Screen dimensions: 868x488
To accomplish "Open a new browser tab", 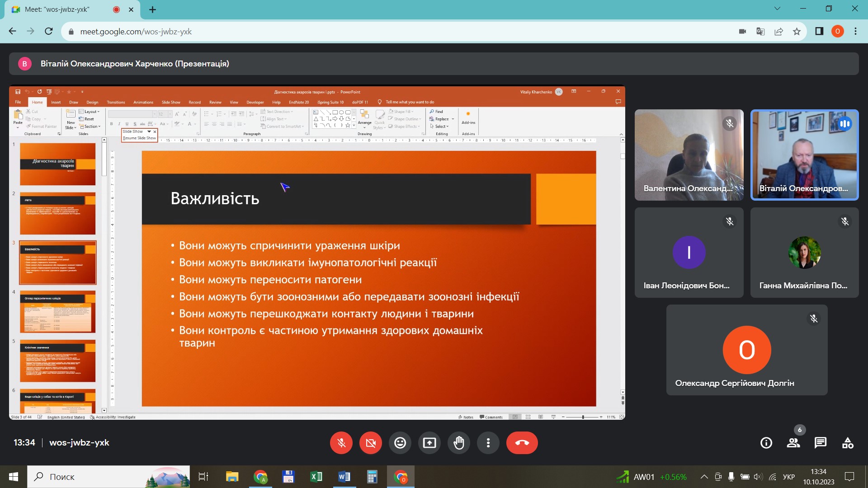I will [x=153, y=9].
